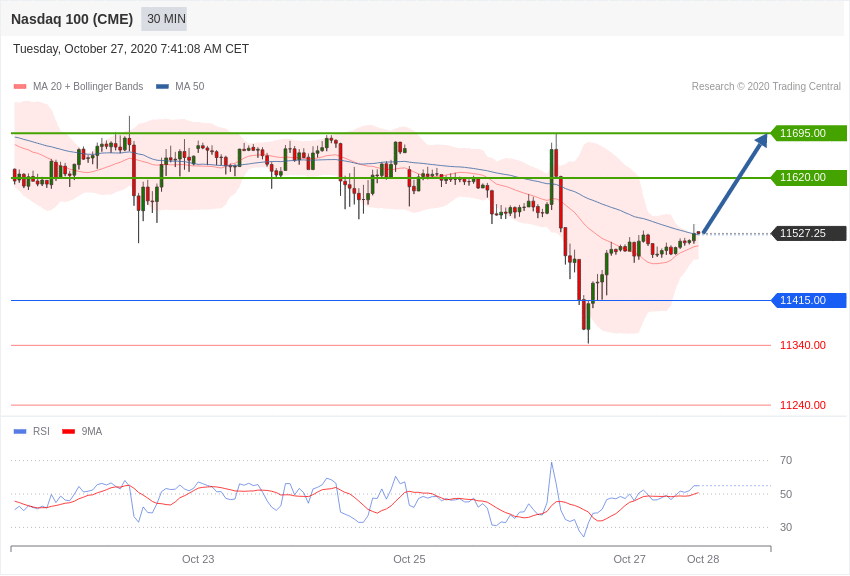Select the Nasdaq 100 (CME) title
Viewport: 850px width, 576px height.
pyautogui.click(x=72, y=19)
